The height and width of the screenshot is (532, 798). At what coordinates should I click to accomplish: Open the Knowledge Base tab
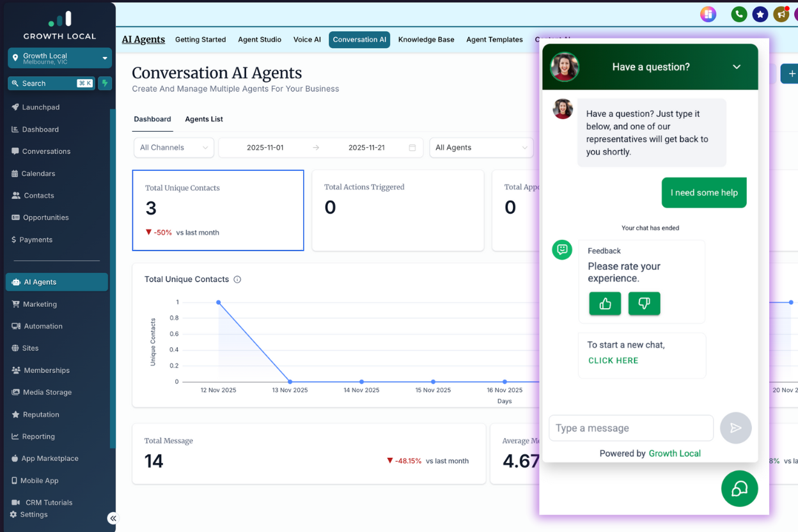pyautogui.click(x=426, y=40)
